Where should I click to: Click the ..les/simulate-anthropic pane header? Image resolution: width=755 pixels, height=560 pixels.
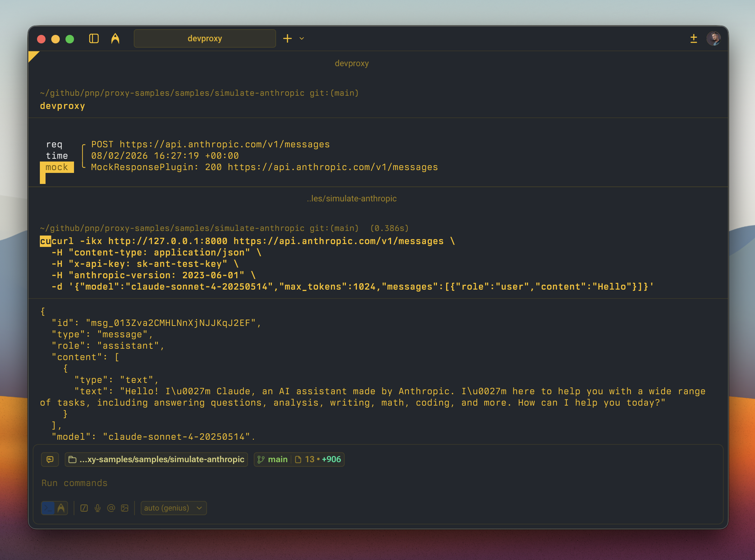coord(352,199)
